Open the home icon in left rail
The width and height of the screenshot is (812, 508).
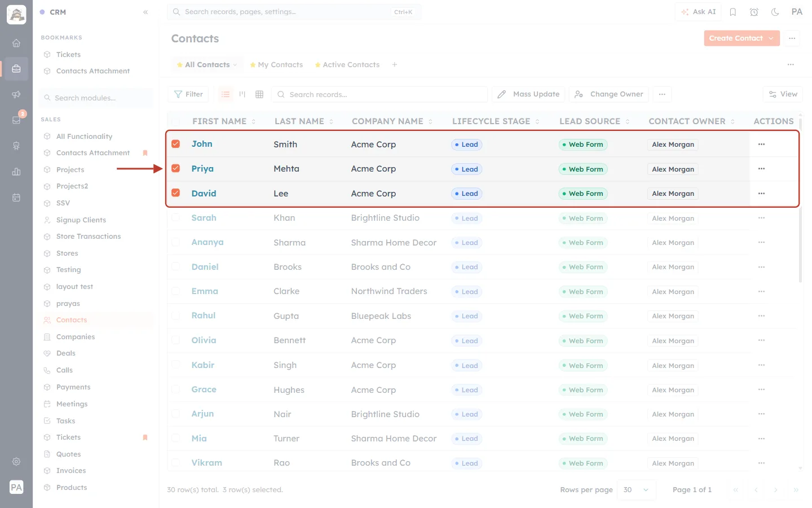[16, 43]
